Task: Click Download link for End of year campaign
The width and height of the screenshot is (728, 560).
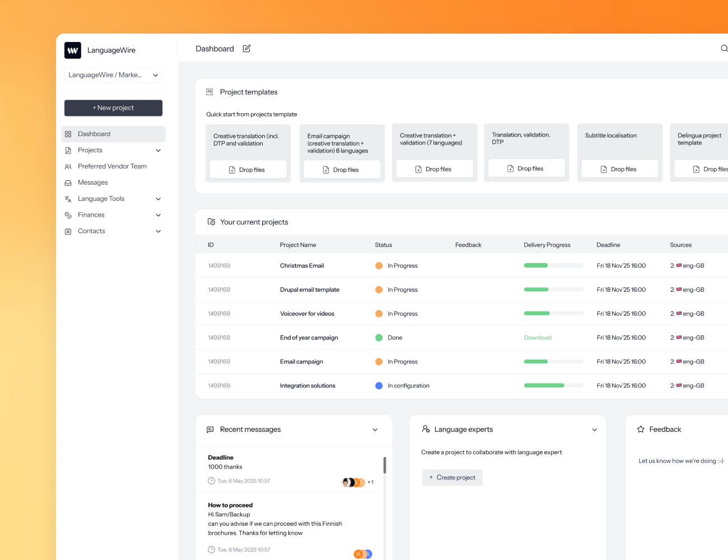Action: pos(538,338)
